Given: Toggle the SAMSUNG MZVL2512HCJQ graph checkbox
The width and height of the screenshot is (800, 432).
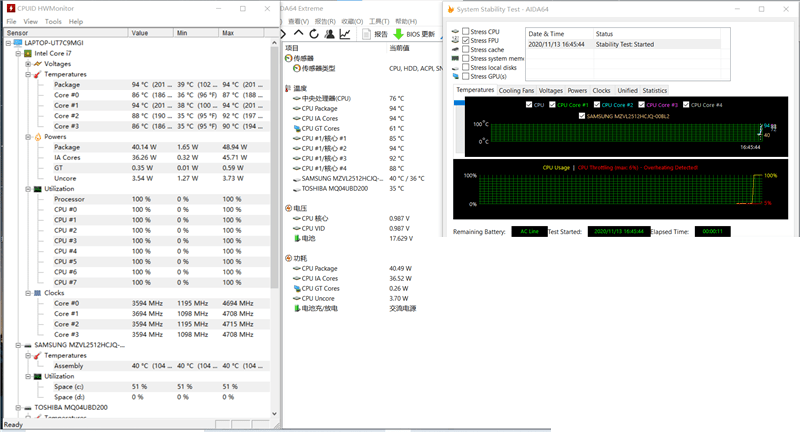Looking at the screenshot, I should tap(582, 116).
